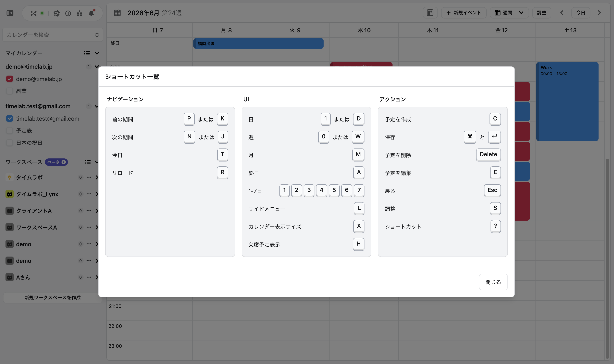Click the 調整 toolbar button
This screenshot has width=614, height=364.
pos(542,13)
